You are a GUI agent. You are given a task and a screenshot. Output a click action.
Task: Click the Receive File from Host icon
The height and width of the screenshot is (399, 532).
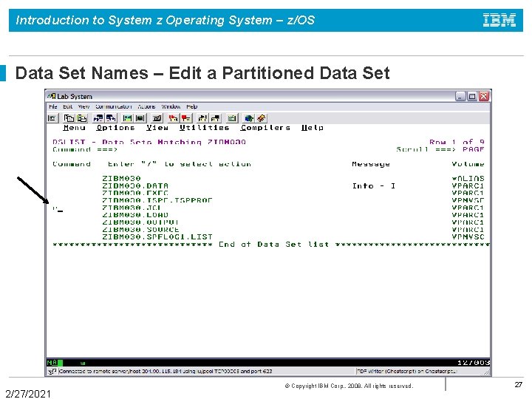111,118
